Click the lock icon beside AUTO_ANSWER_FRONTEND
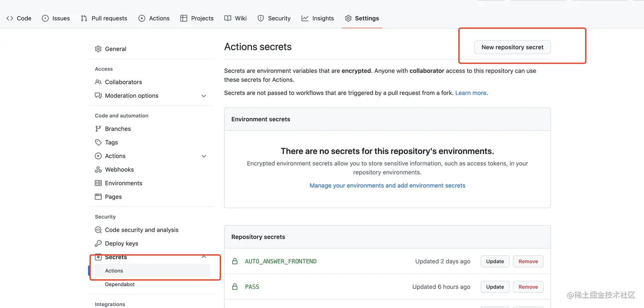The width and height of the screenshot is (644, 308). [x=235, y=261]
